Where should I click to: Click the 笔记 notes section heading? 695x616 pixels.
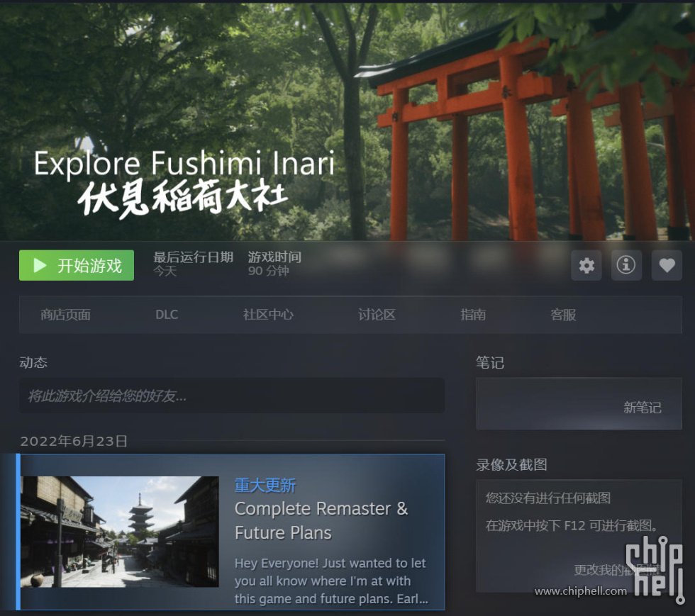(x=490, y=362)
